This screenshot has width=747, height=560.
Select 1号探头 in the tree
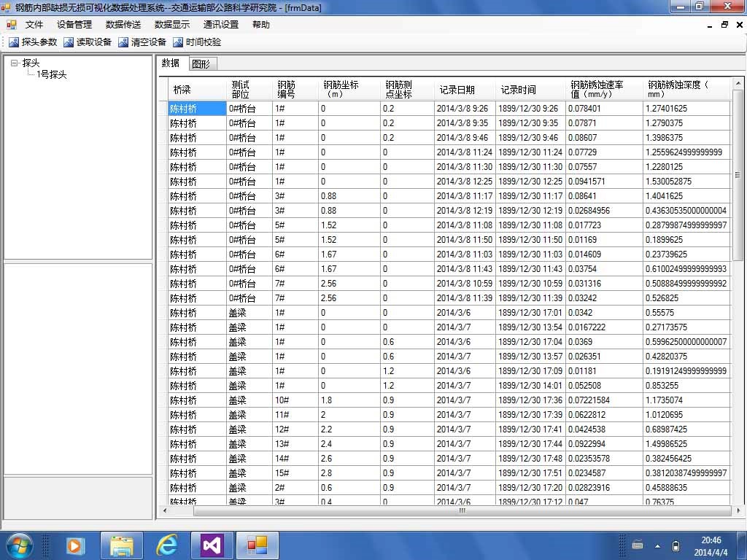pyautogui.click(x=52, y=74)
